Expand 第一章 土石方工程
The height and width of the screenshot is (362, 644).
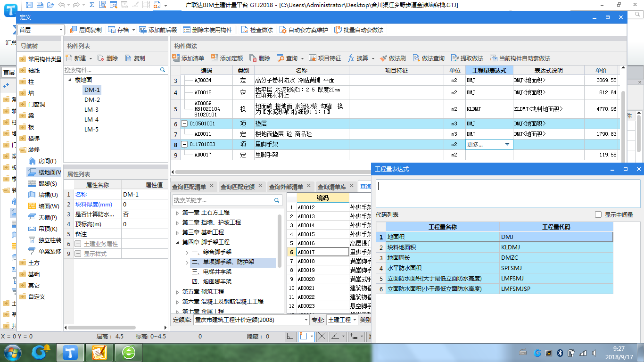(x=177, y=213)
